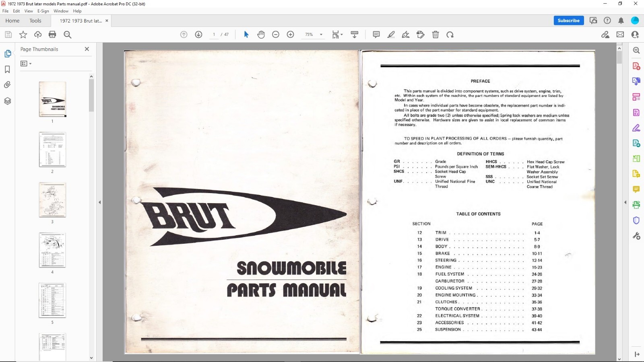Click the Delete Pages trash icon
The height and width of the screenshot is (362, 644).
coord(436,35)
